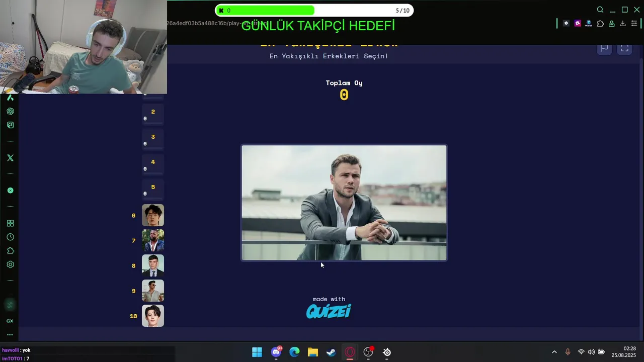Screen dimensions: 644x362
Task: Open the GX Control sidebar item
Action: click(10, 321)
